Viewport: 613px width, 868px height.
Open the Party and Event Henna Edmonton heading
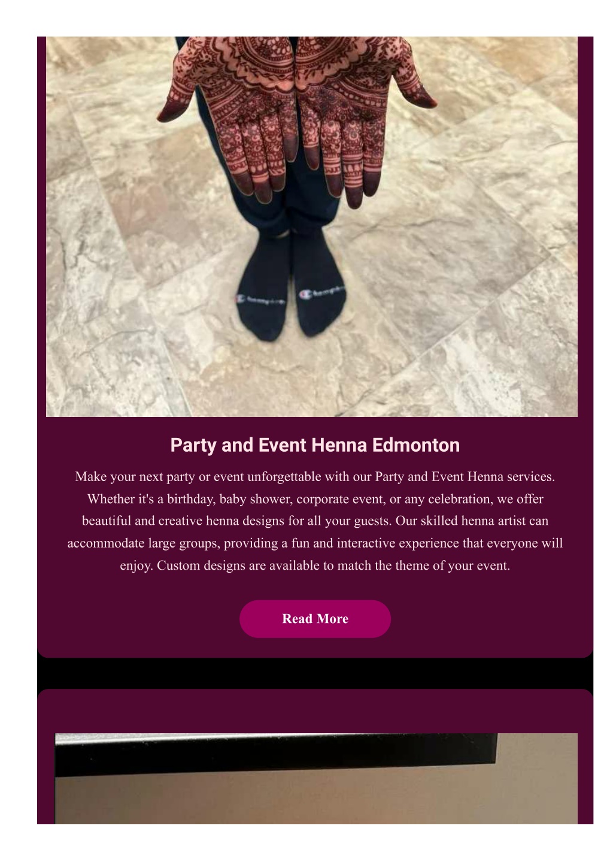pos(315,445)
